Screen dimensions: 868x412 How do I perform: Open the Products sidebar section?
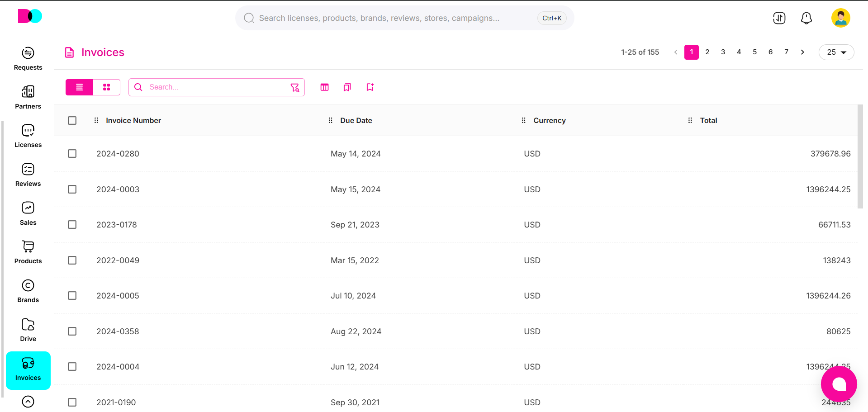click(x=28, y=253)
